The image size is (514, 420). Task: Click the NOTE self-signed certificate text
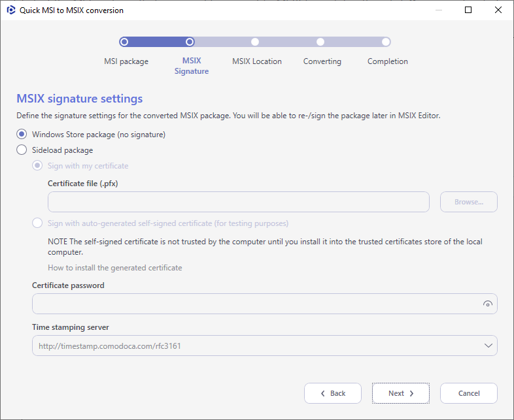click(x=265, y=247)
